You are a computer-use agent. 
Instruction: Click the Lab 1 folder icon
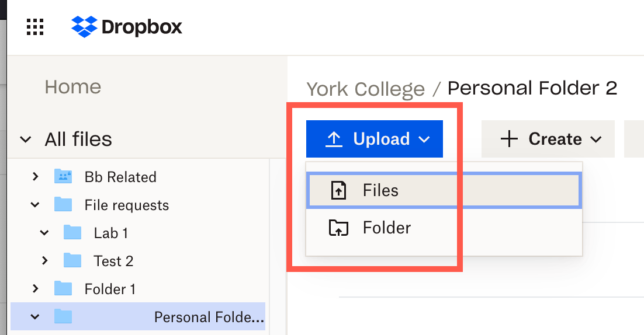pos(72,232)
